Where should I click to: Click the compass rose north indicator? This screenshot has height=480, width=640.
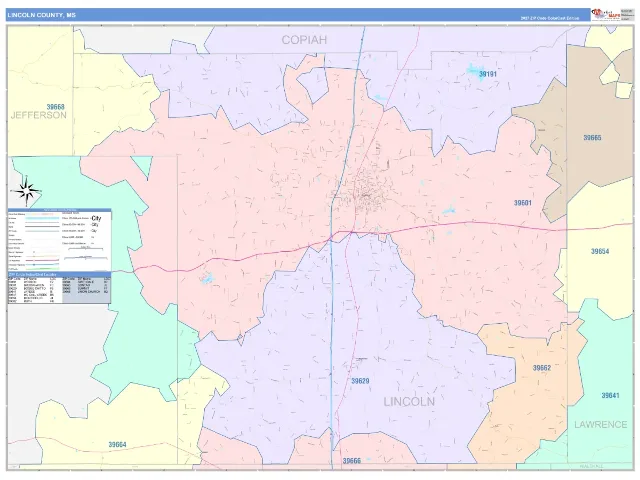[x=25, y=190]
